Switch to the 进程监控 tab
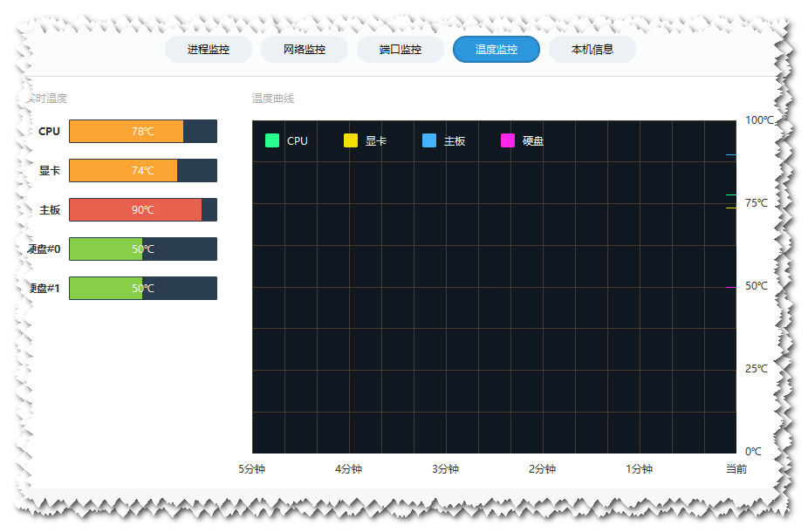 click(209, 50)
